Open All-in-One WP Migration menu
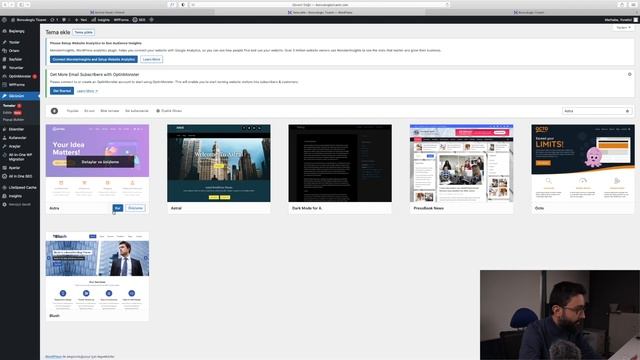Image resolution: width=640 pixels, height=360 pixels. point(20,157)
